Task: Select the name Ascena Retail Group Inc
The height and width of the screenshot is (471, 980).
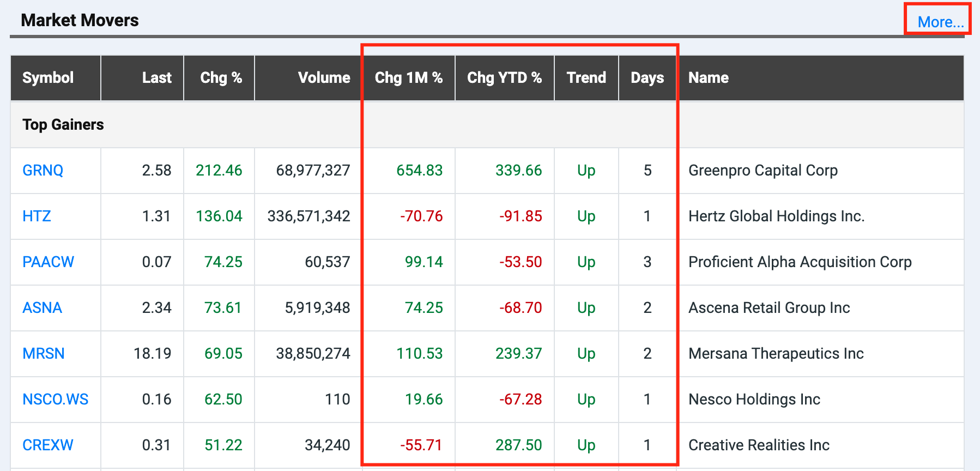Action: tap(769, 308)
